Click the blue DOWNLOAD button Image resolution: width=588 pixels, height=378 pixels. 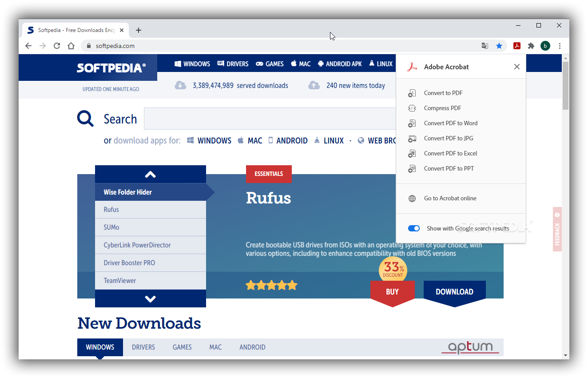tap(454, 293)
